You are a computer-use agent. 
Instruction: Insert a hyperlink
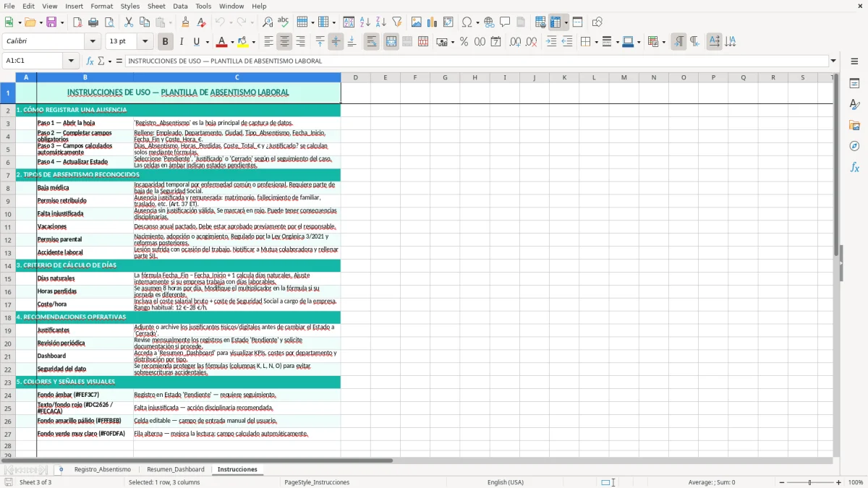pos(489,22)
